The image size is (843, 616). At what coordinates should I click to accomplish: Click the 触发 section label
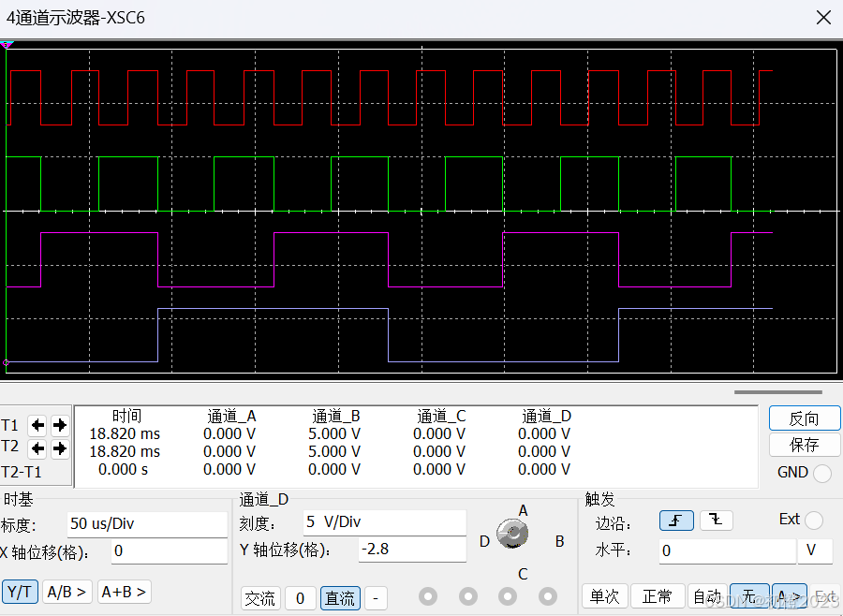click(x=599, y=499)
